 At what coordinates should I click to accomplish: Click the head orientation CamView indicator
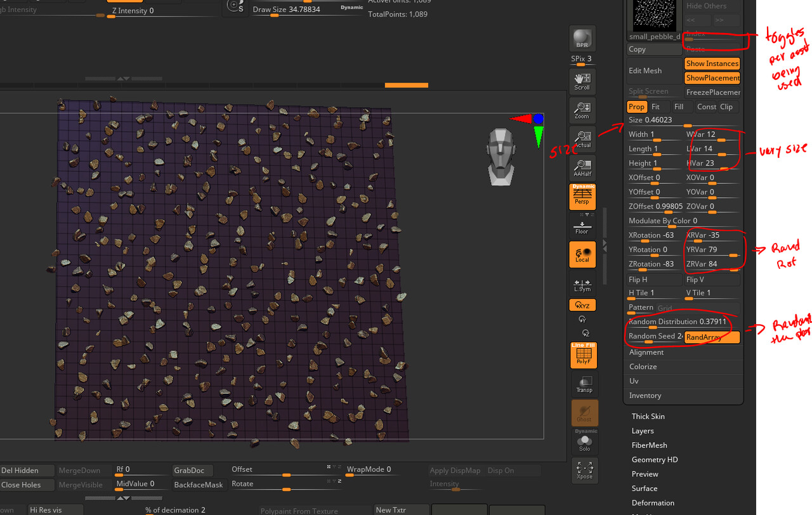[501, 156]
